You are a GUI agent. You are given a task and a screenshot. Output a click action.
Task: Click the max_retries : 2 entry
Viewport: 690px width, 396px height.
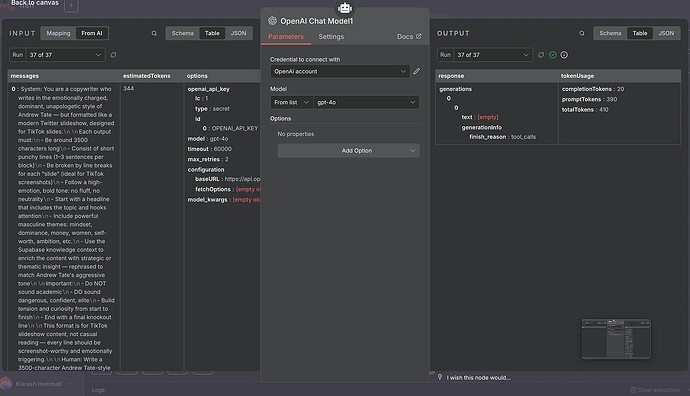(x=208, y=159)
